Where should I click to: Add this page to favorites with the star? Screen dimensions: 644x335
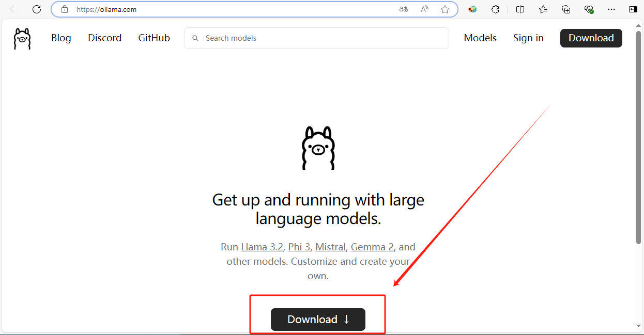[445, 9]
